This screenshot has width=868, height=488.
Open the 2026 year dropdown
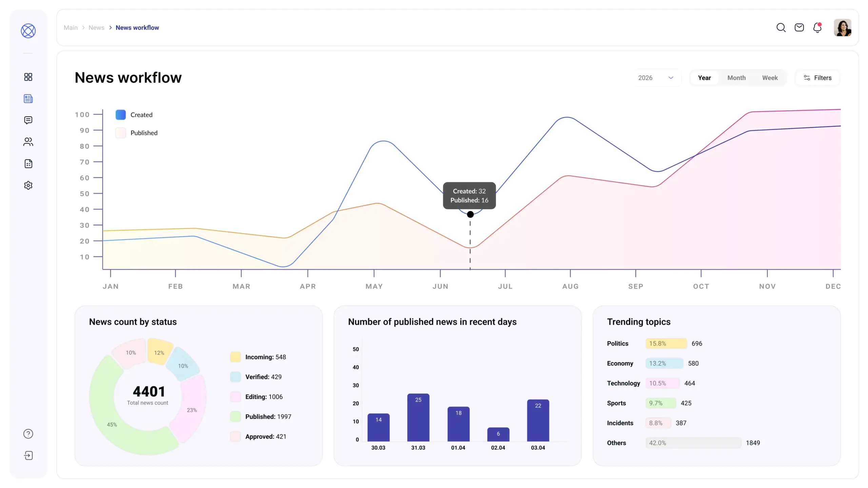656,78
